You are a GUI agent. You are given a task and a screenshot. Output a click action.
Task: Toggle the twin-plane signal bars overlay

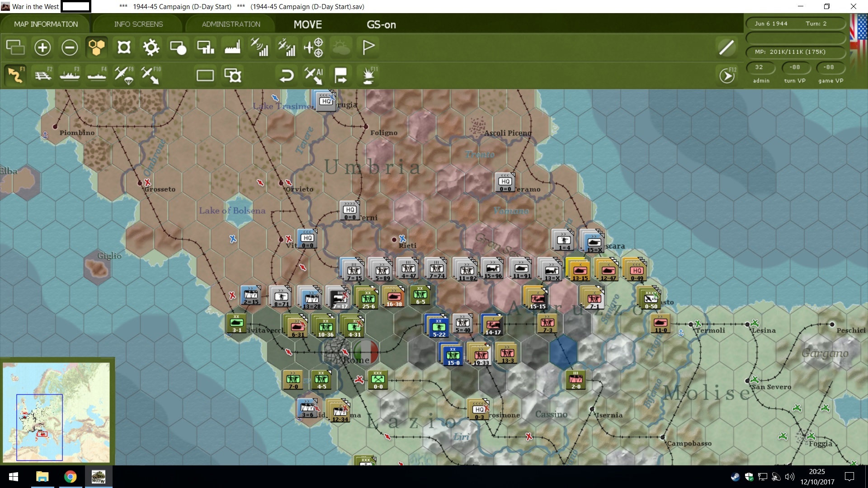click(x=287, y=47)
